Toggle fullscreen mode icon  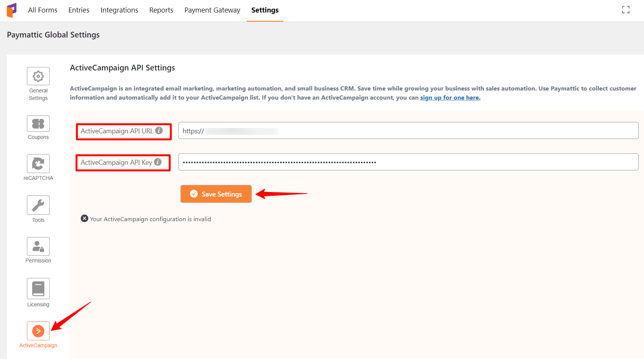click(x=626, y=10)
